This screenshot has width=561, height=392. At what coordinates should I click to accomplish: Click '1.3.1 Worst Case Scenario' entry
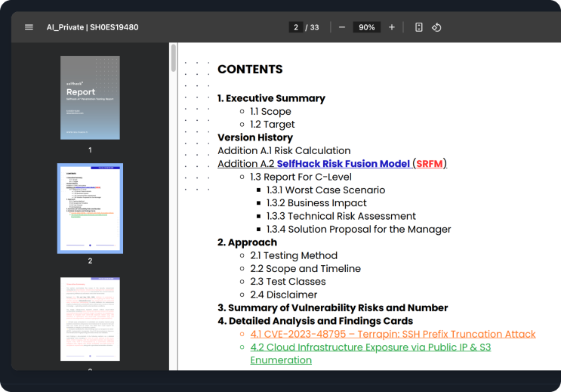pyautogui.click(x=325, y=190)
